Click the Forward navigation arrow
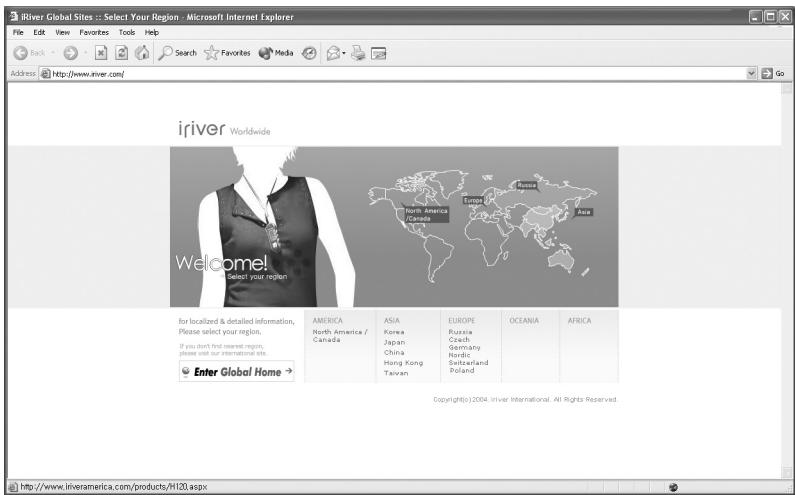 70,53
